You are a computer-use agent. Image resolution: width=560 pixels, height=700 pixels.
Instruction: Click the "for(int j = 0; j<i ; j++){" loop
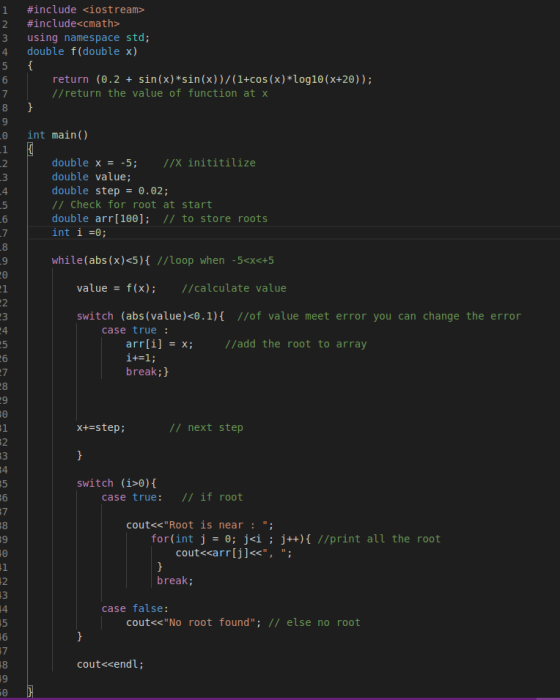point(231,539)
